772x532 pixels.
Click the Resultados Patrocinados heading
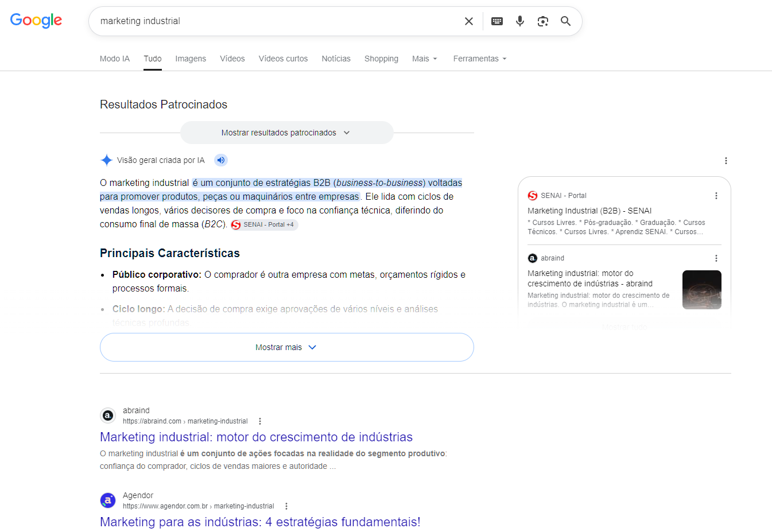[x=164, y=104]
